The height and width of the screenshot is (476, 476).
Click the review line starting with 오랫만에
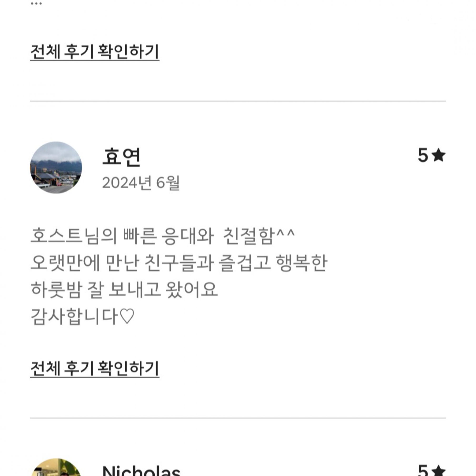[179, 263]
